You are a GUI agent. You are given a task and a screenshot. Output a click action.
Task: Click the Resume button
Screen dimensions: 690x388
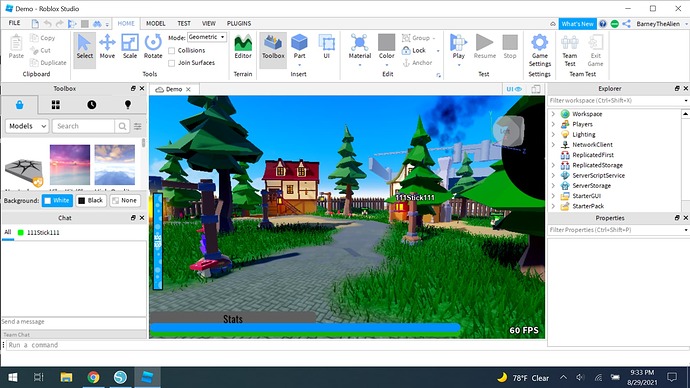point(484,47)
